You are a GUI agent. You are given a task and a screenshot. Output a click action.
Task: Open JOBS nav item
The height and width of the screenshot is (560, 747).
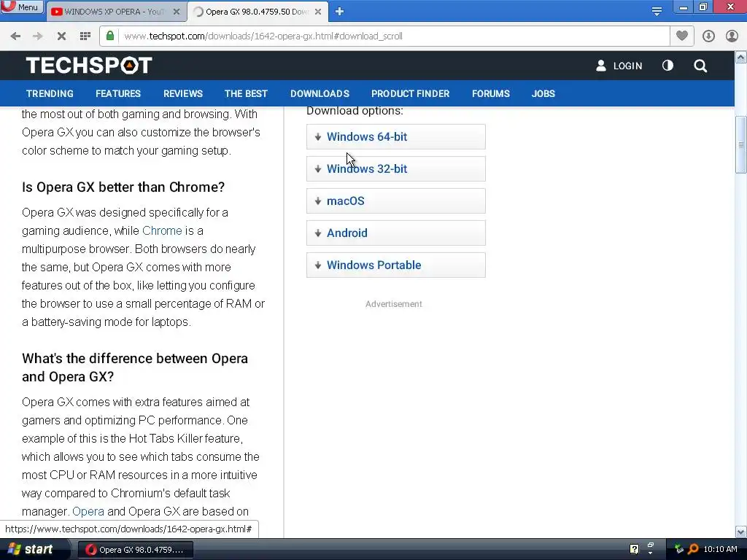tap(543, 93)
